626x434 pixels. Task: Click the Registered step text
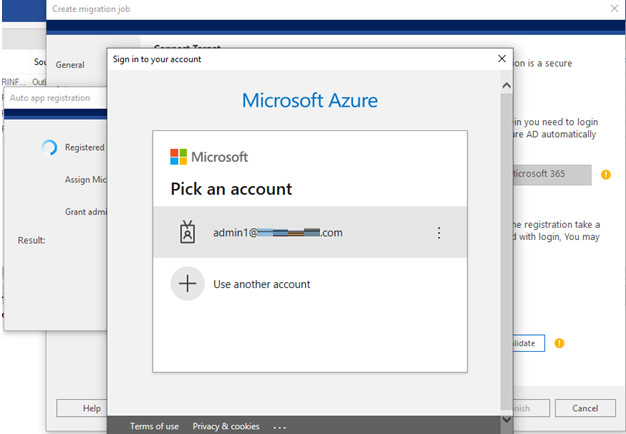tap(84, 147)
